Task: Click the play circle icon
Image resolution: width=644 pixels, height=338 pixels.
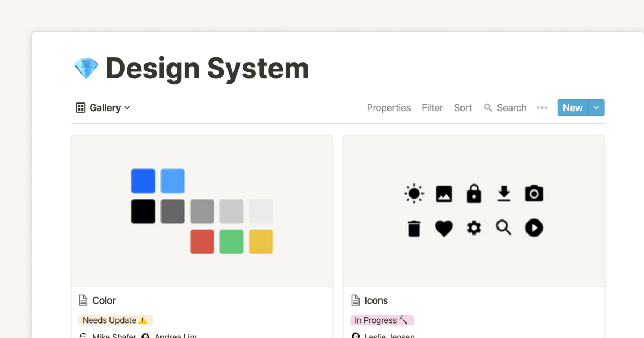Action: coord(534,228)
